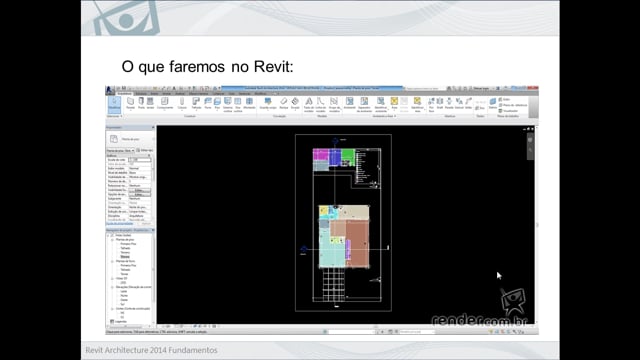Select the Texto do modelo tool

(x=309, y=104)
